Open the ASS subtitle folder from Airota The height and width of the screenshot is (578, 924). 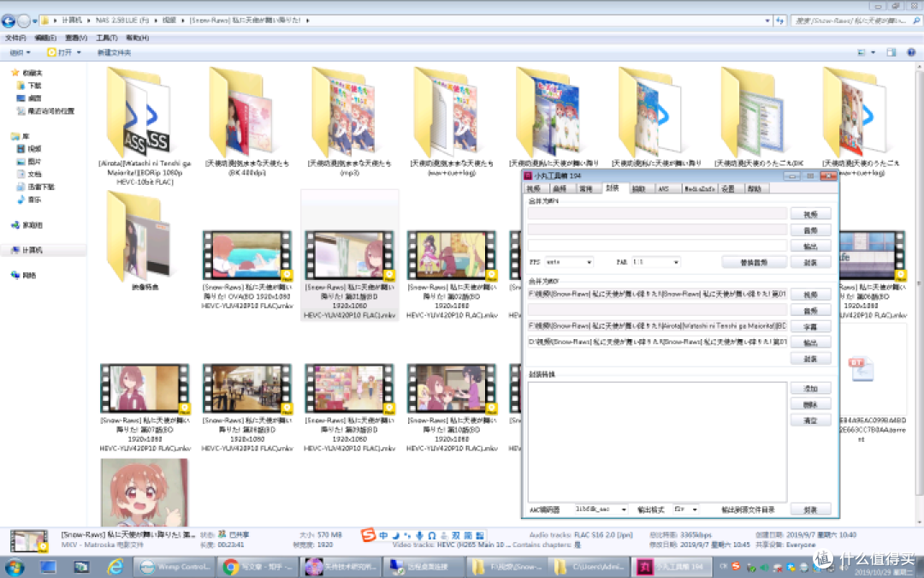[145, 126]
